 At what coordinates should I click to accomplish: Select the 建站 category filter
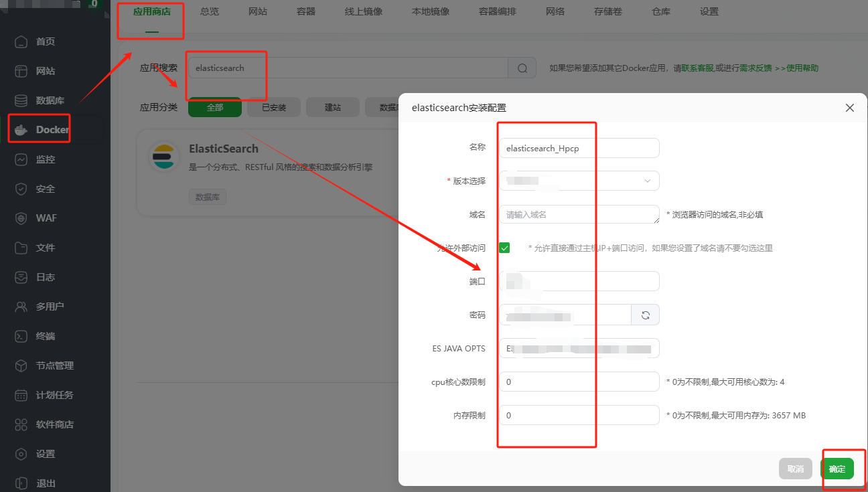(x=333, y=107)
